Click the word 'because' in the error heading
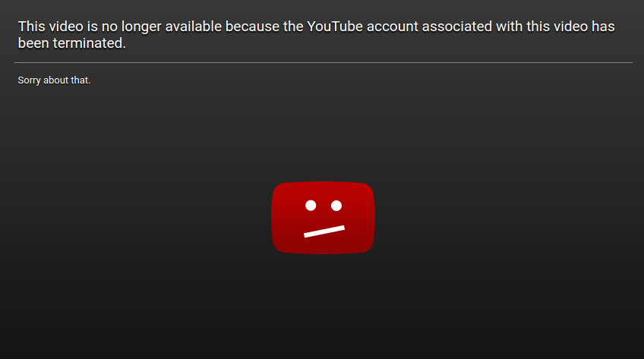This screenshot has width=644, height=359. click(x=252, y=27)
